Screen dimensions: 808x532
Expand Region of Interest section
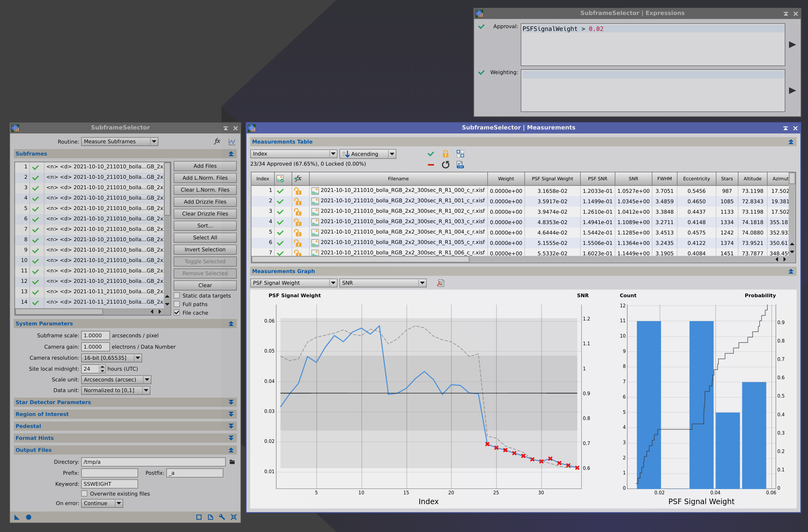231,414
